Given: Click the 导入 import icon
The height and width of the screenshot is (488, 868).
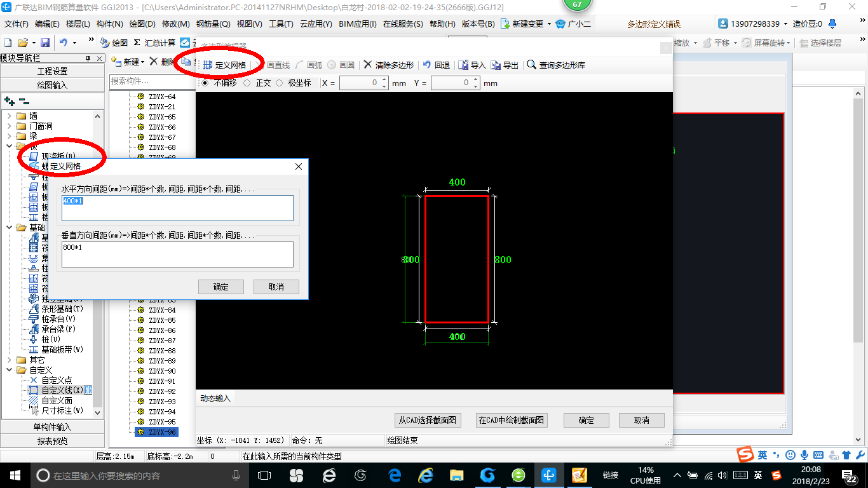Looking at the screenshot, I should 472,65.
